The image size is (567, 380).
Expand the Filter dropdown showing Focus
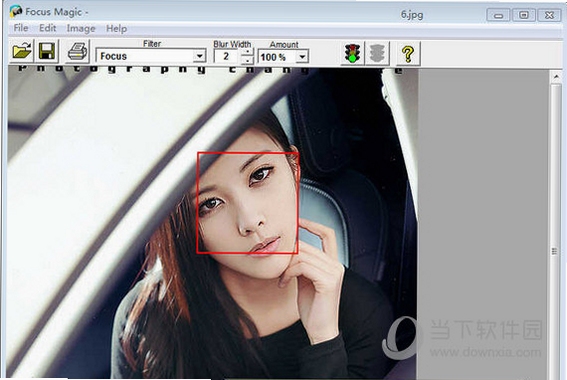tap(200, 56)
